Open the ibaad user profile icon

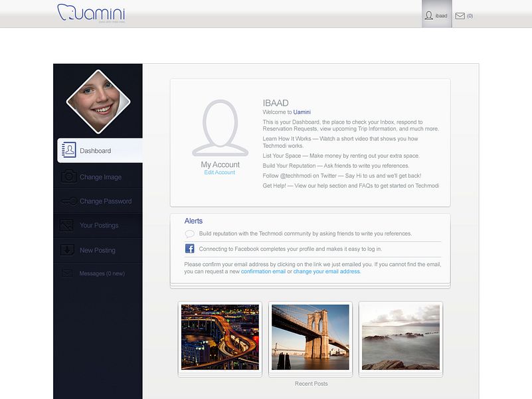429,15
